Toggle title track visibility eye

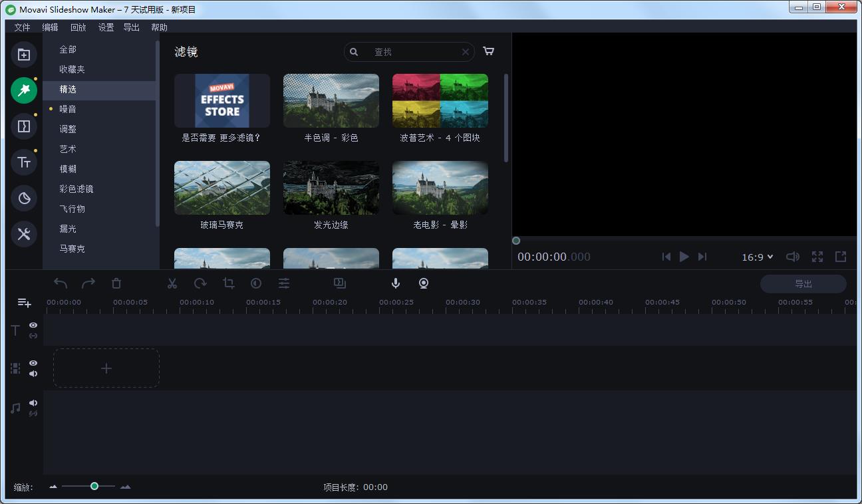tap(33, 325)
